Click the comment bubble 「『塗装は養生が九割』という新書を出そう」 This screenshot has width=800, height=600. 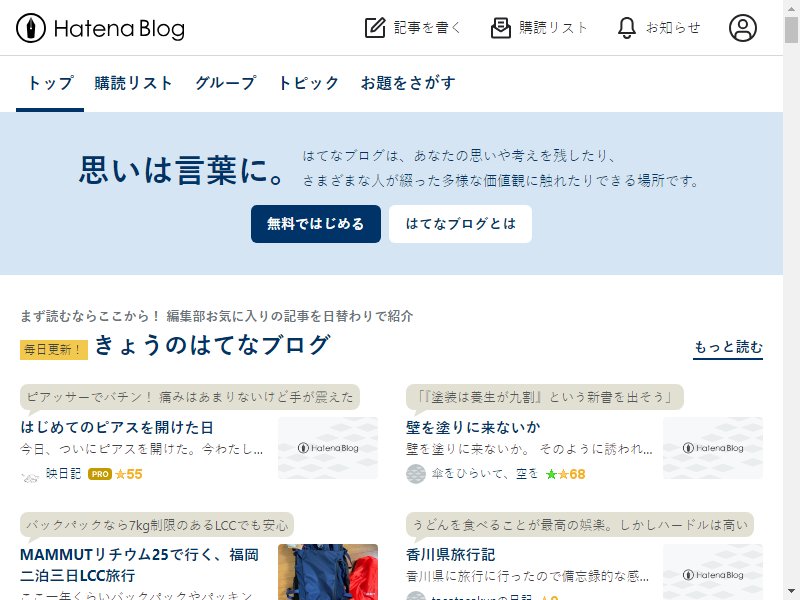[x=544, y=397]
